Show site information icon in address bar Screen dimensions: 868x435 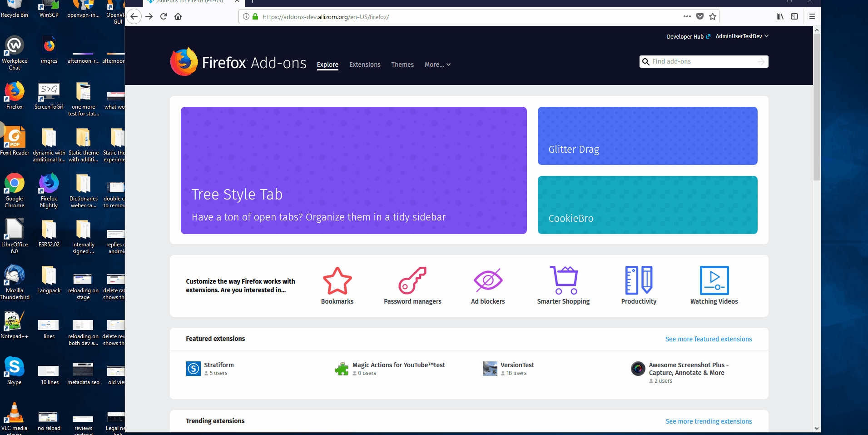[246, 16]
